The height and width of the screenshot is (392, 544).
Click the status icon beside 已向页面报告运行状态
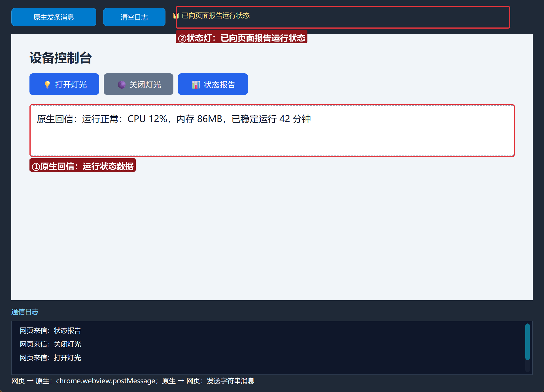click(176, 16)
